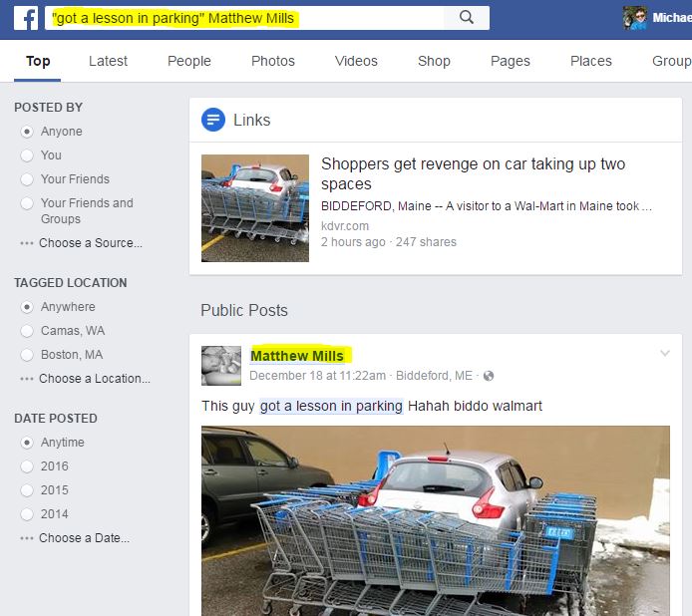Image resolution: width=692 pixels, height=616 pixels.
Task: Open post options chevron menu
Action: [x=665, y=353]
